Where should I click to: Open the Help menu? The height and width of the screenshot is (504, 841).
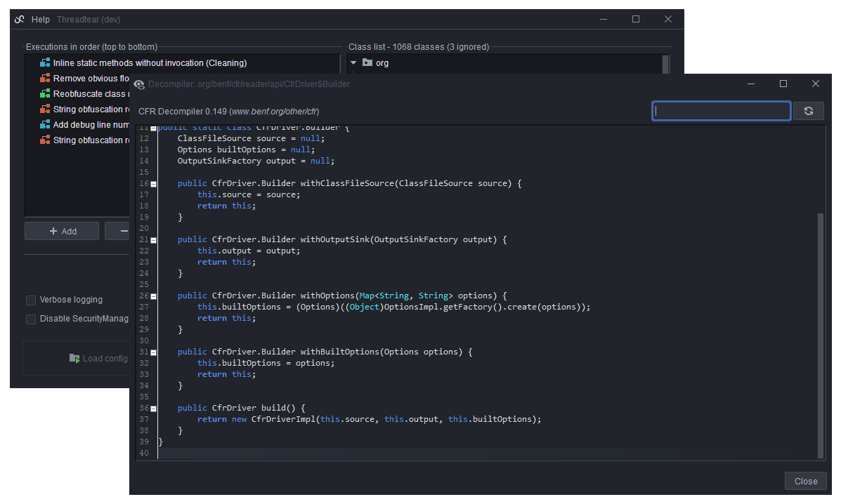click(41, 19)
